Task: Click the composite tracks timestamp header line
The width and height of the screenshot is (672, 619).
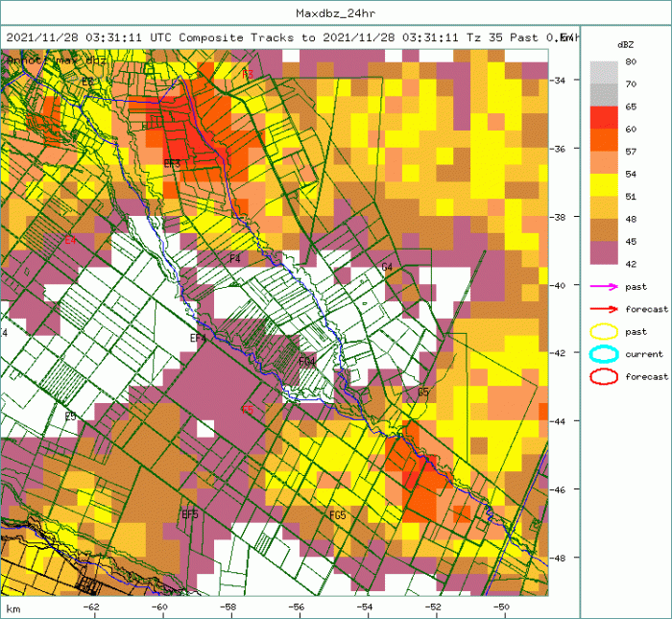Action: pyautogui.click(x=293, y=37)
